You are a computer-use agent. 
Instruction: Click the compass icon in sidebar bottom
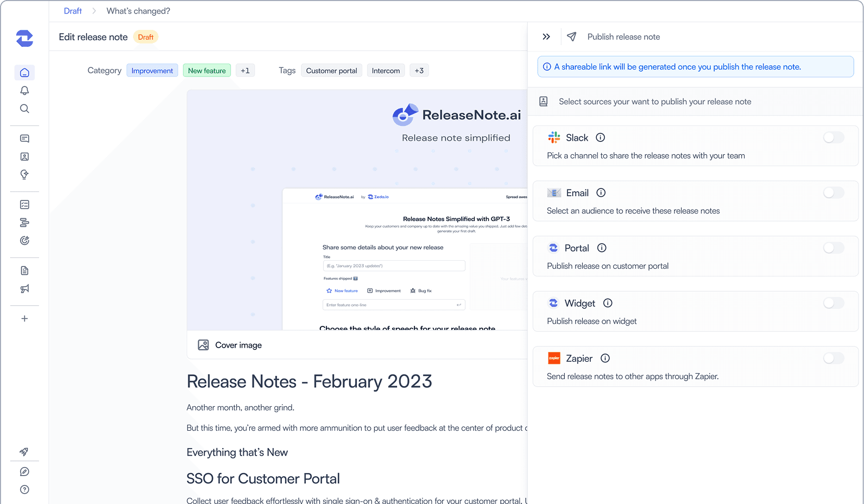pos(24,472)
